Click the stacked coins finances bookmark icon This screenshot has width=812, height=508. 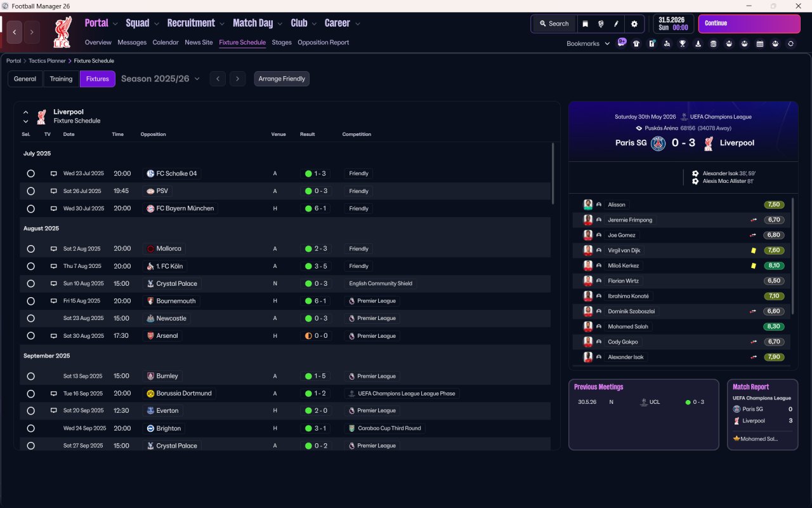pos(713,44)
